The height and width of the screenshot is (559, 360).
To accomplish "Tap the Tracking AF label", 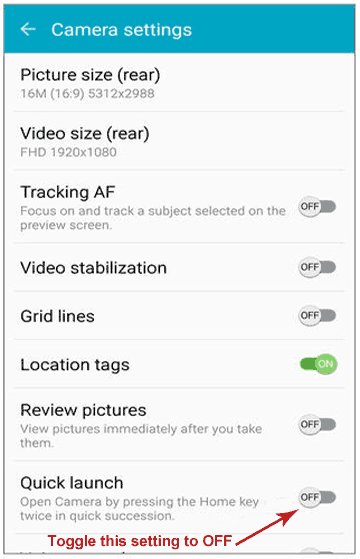I will (68, 192).
